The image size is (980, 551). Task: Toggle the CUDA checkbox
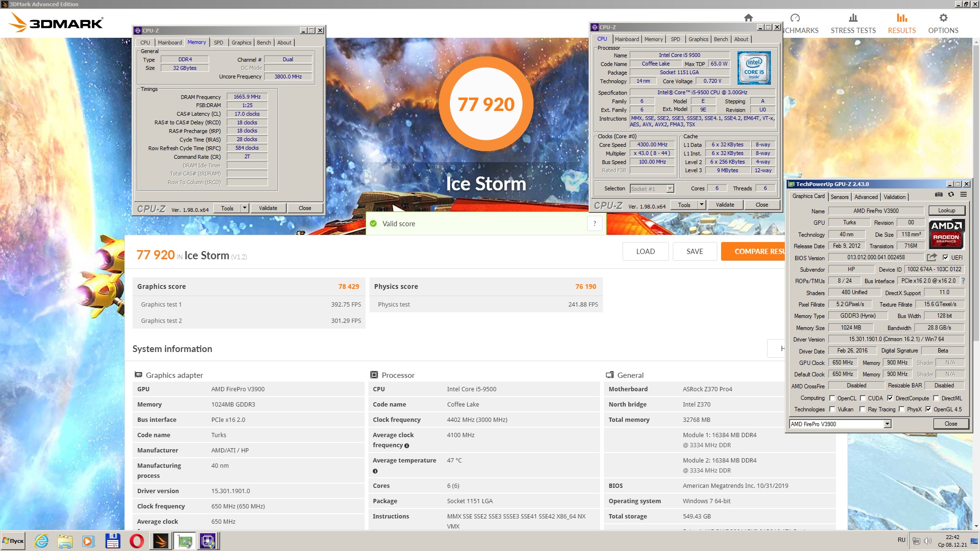click(x=863, y=398)
